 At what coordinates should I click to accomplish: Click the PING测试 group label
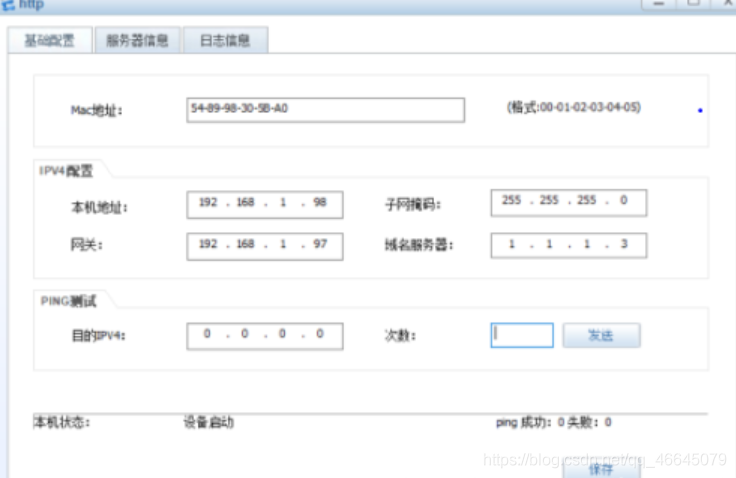tap(68, 301)
